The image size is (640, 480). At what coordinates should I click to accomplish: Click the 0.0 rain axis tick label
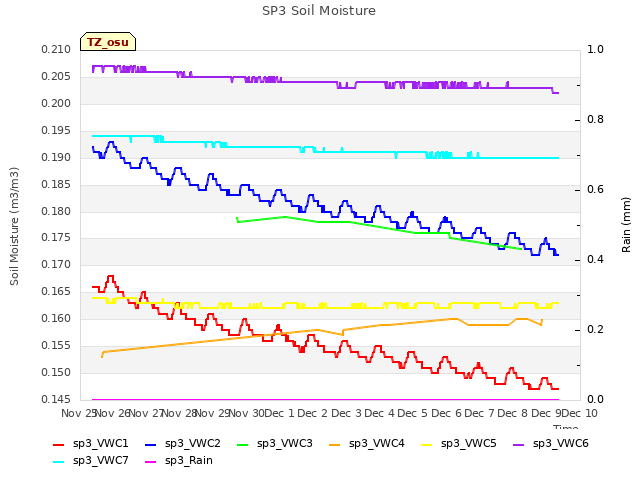point(595,400)
